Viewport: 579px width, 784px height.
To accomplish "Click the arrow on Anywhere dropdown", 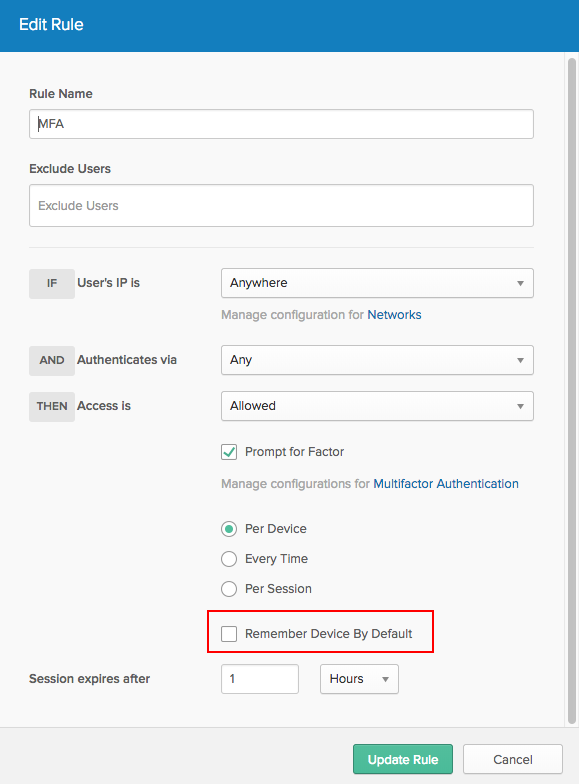I will 520,284.
